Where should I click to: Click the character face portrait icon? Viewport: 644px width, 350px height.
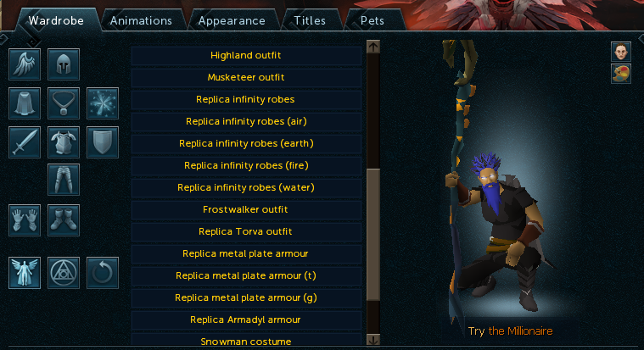click(x=621, y=52)
